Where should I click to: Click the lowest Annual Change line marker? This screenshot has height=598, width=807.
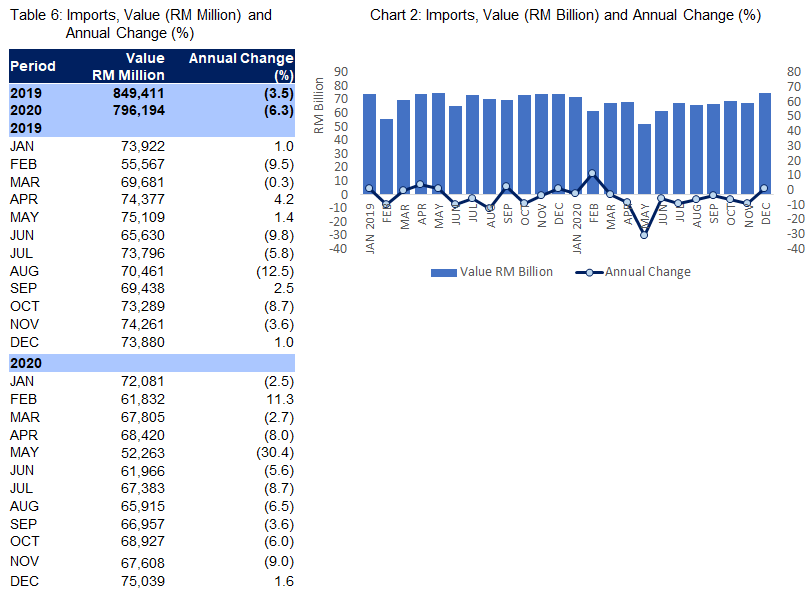[x=644, y=234]
